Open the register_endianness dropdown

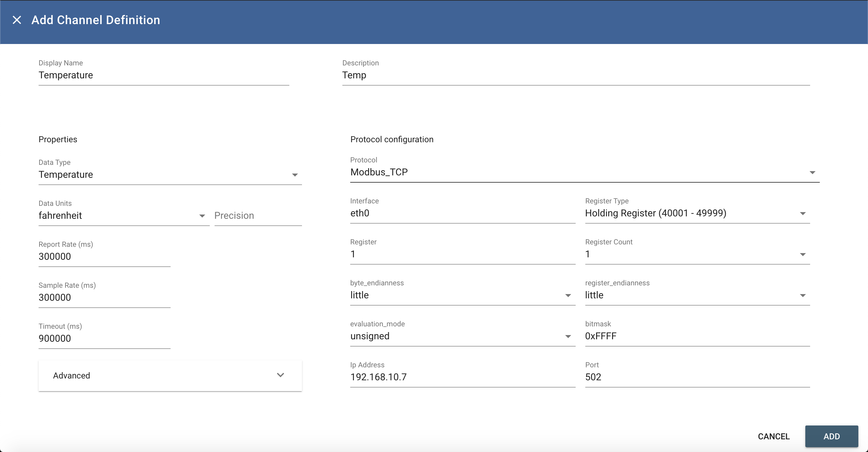(697, 295)
